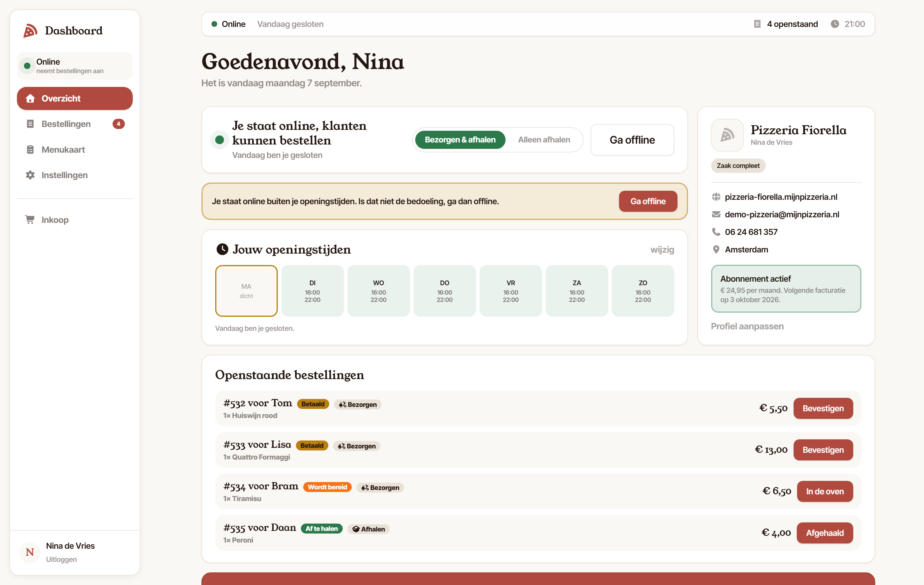The image size is (924, 585).
Task: Select the MA dicht day tile
Action: [x=246, y=291]
